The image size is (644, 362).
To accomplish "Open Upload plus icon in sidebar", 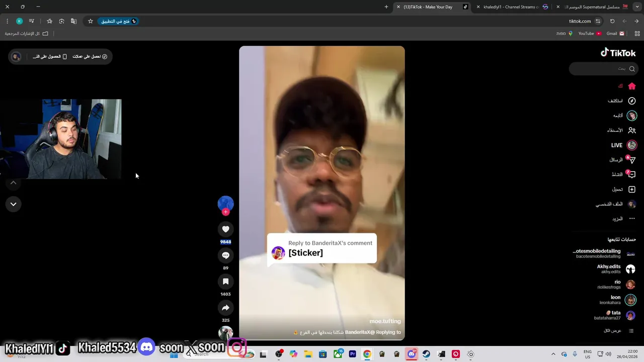I will click(632, 189).
